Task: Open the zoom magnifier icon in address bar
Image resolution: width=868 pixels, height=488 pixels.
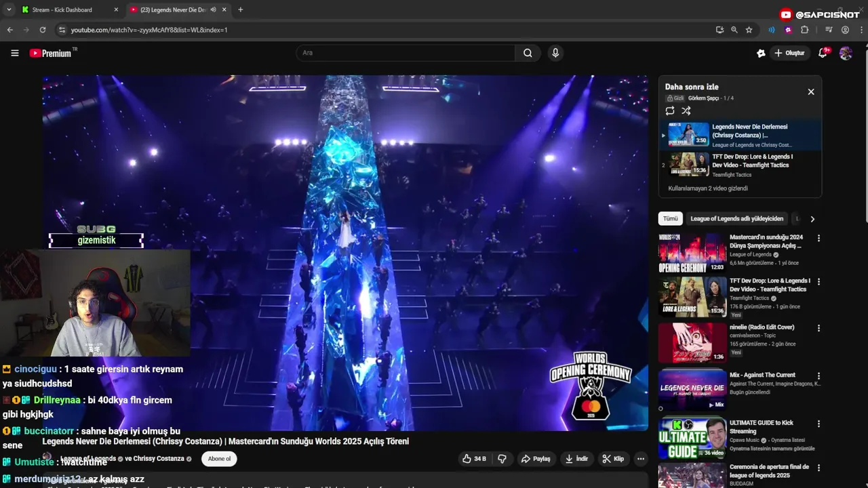Action: pos(734,30)
